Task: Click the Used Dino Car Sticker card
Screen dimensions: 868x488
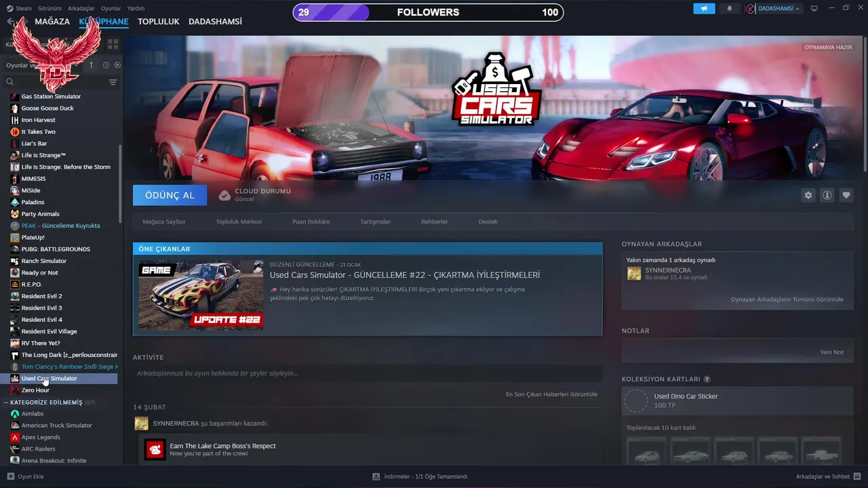Action: [737, 401]
